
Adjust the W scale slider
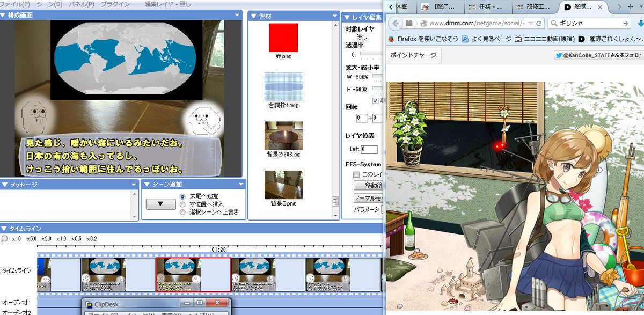point(377,77)
